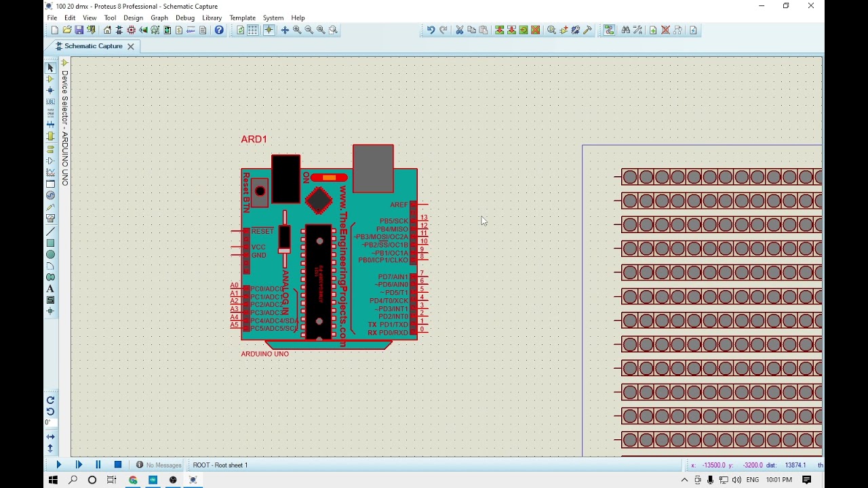Screen dimensions: 868x488
Task: Click the block delete red X icon
Action: point(536,30)
